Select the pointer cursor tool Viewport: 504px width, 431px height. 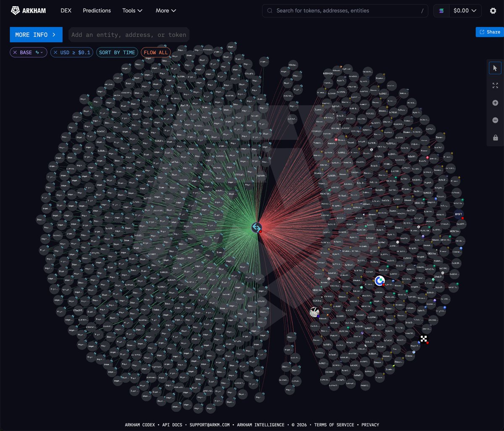495,68
